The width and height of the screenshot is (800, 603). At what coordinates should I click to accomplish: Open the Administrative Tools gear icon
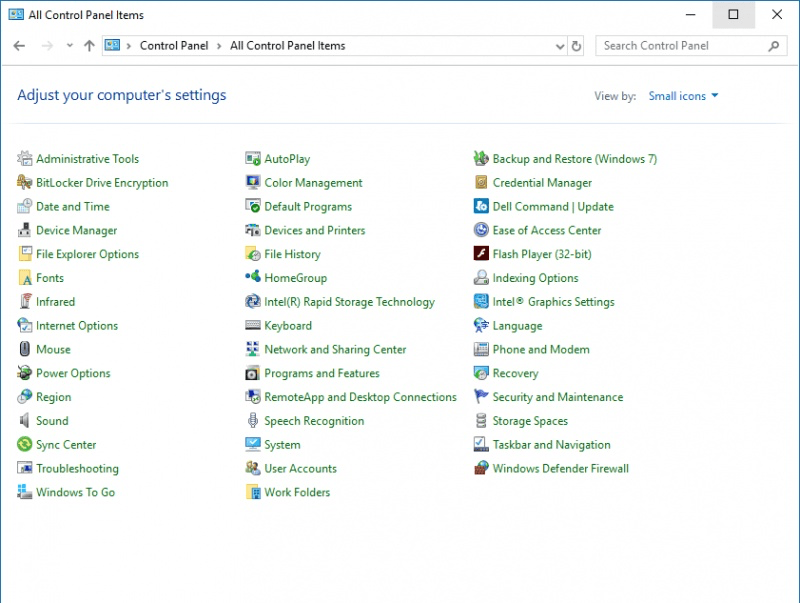pos(24,159)
